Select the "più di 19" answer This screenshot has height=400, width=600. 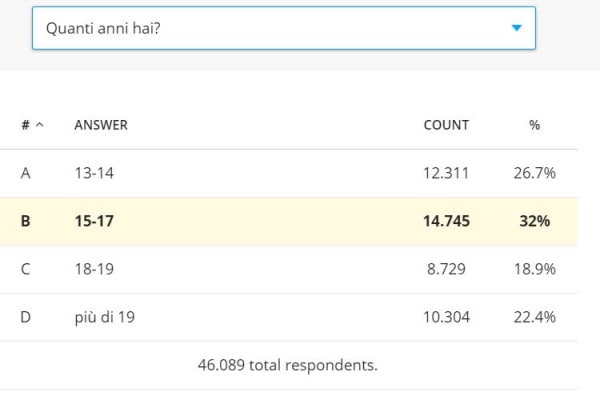tap(104, 317)
